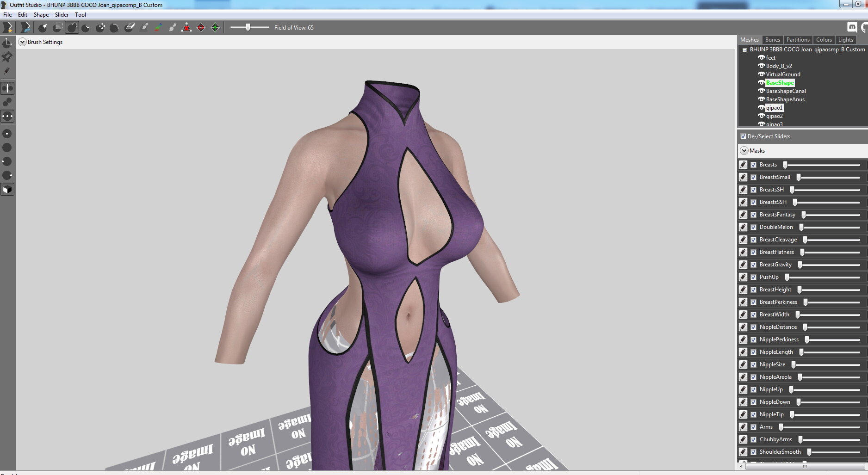Screen dimensions: 868x475
Task: Select the eraser brush tool
Action: (130, 28)
